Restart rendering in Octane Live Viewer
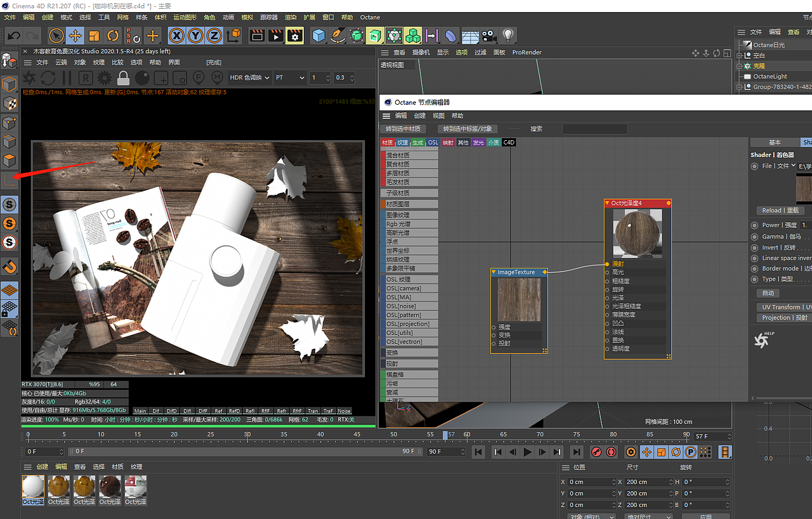This screenshot has height=519, width=812. pyautogui.click(x=48, y=77)
